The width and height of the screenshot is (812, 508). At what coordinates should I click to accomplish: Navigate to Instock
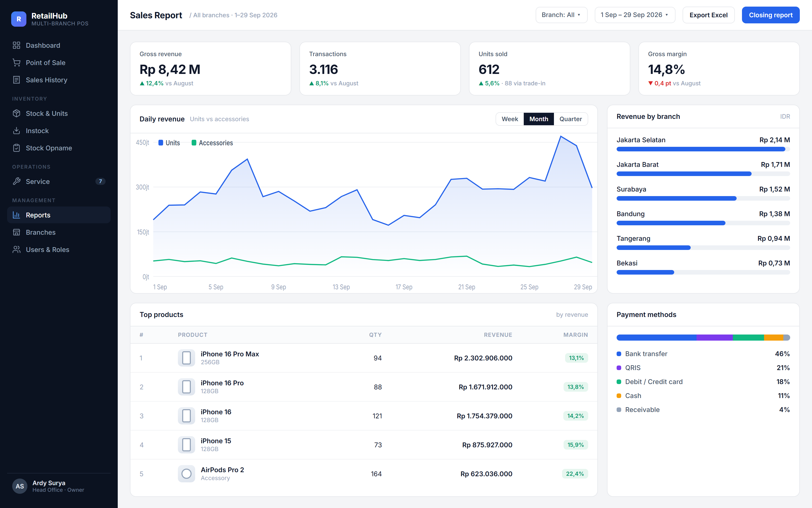pyautogui.click(x=59, y=131)
